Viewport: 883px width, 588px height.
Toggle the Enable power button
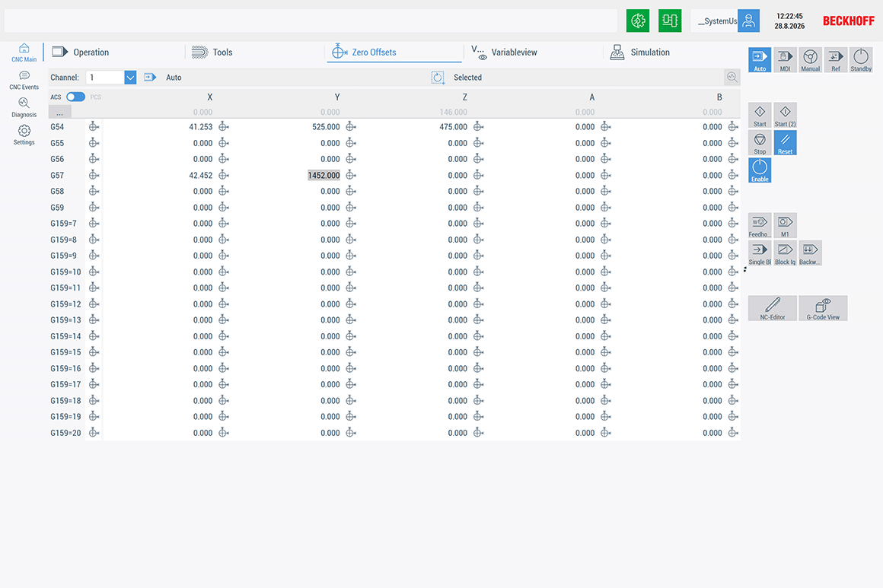pyautogui.click(x=760, y=170)
